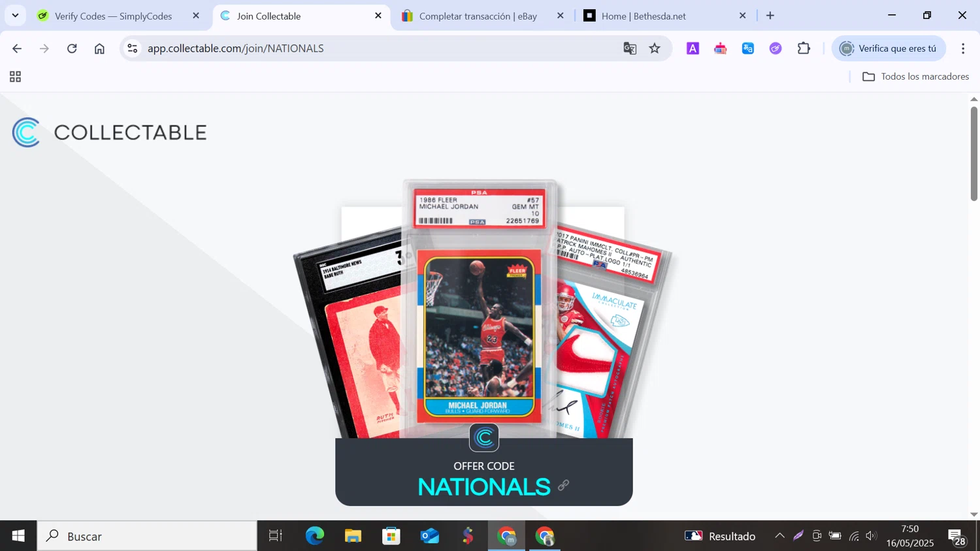Screen dimensions: 980x551
Task: Open the tab search dropdown arrow
Action: tap(15, 15)
